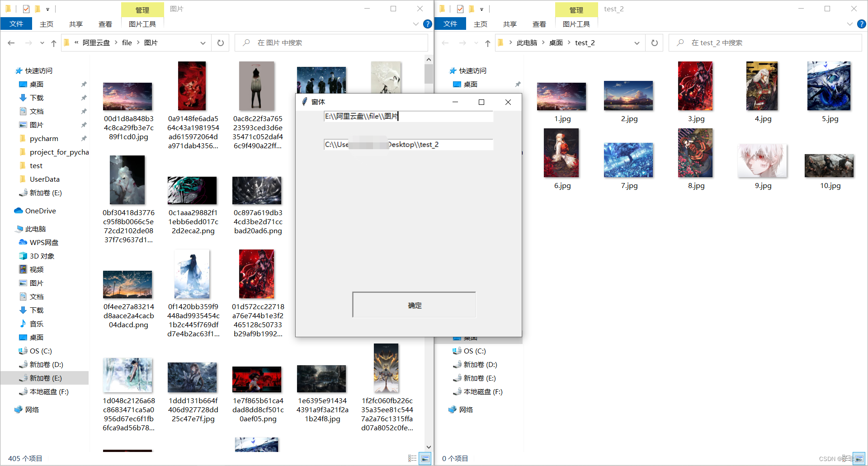Click back arrow in left 图片 window
Image resolution: width=868 pixels, height=466 pixels.
coord(11,43)
